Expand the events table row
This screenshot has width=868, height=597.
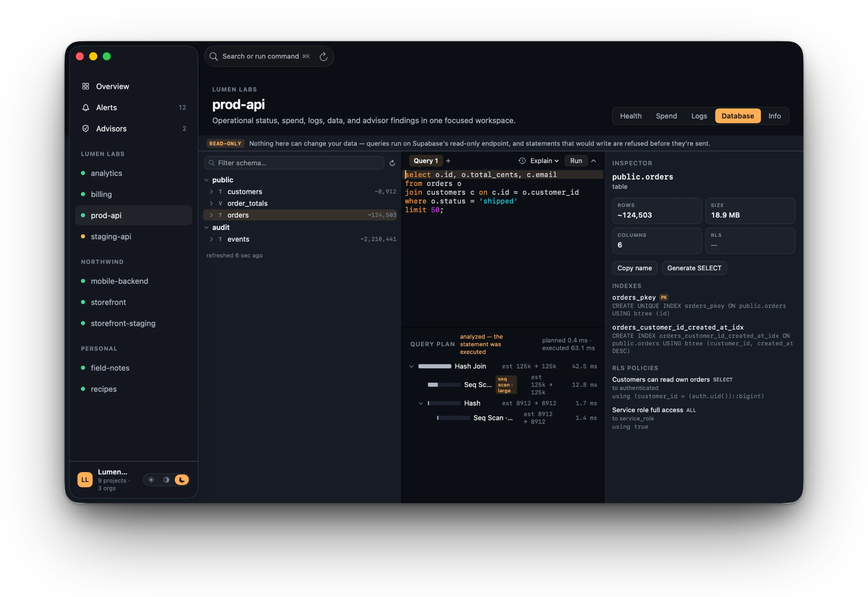211,239
